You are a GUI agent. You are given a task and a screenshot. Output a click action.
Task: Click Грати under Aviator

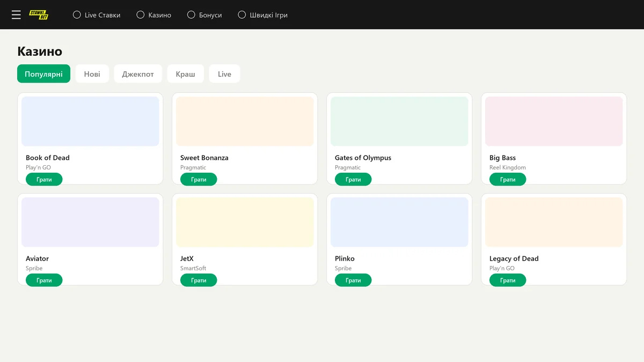pyautogui.click(x=44, y=280)
